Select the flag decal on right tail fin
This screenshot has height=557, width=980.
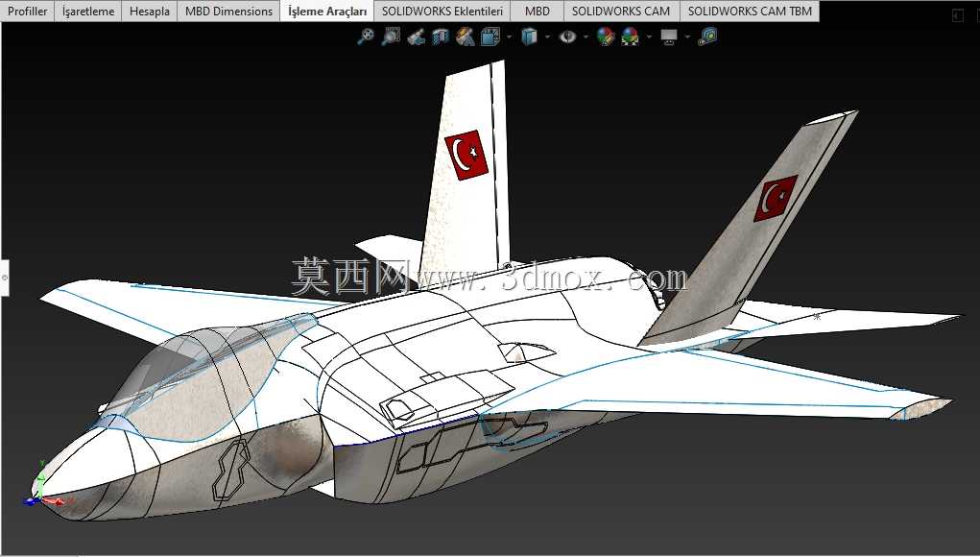776,198
